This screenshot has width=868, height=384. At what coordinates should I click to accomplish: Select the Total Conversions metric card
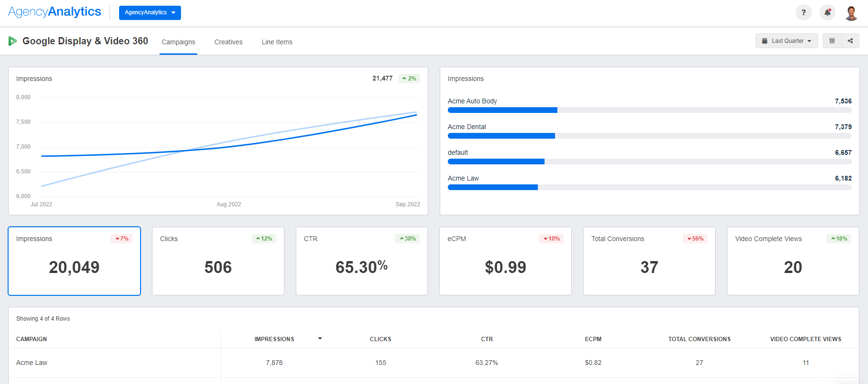click(x=649, y=261)
